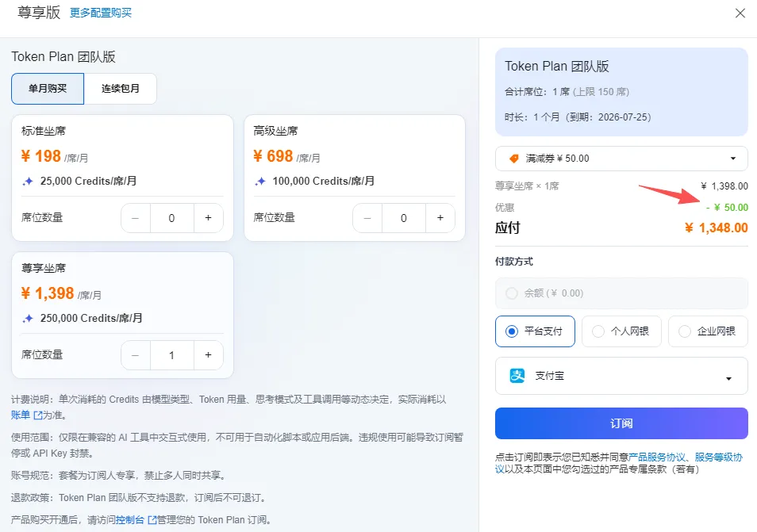The image size is (757, 532).
Task: Click the 100,000 Credits/席/月 text
Action: pos(324,182)
